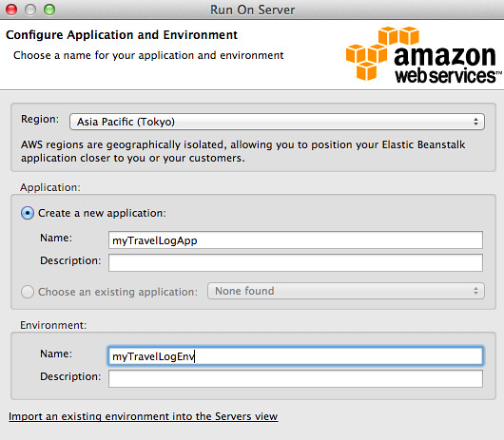This screenshot has height=440, width=504.
Task: Click the Region dropdown stepper arrows
Action: click(x=475, y=122)
